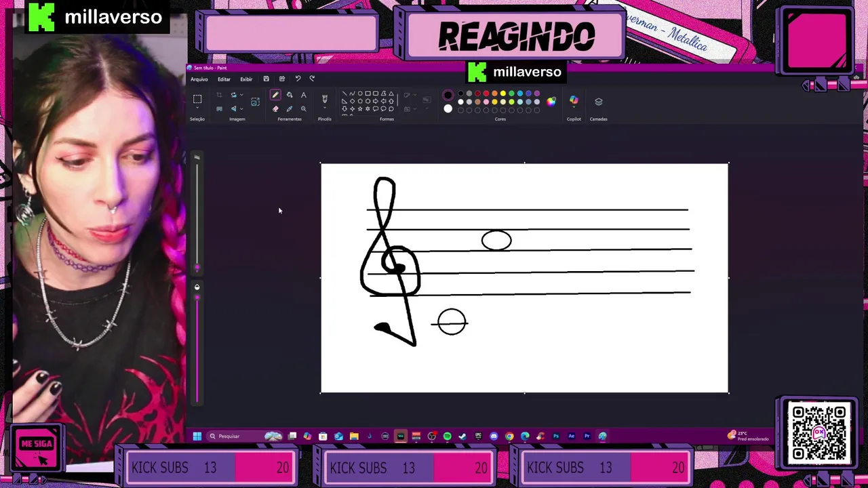Click the brush size slider handle
Screen dimensions: 868x488
(197, 268)
